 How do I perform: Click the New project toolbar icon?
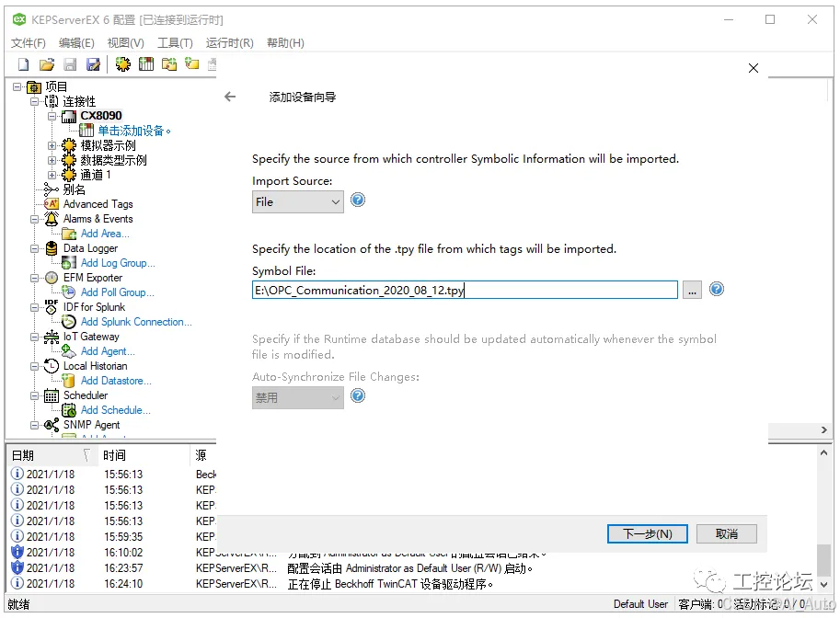tap(24, 64)
